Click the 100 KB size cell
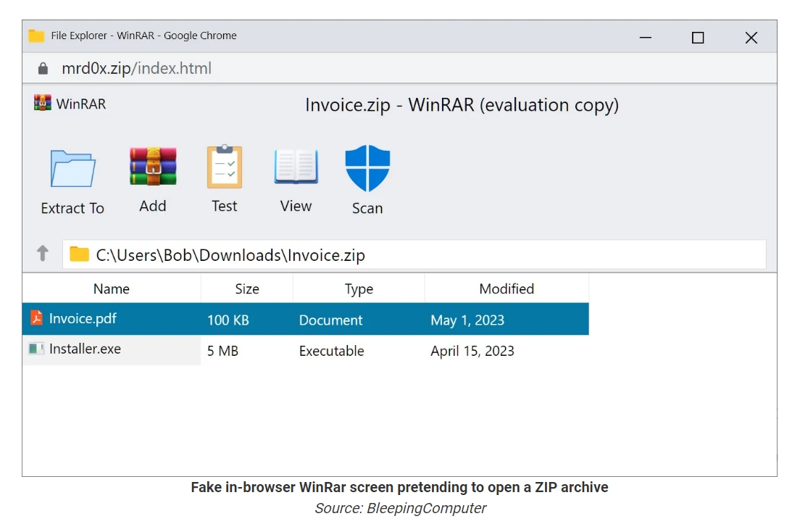Screen dimensions: 800x532 (x=228, y=320)
